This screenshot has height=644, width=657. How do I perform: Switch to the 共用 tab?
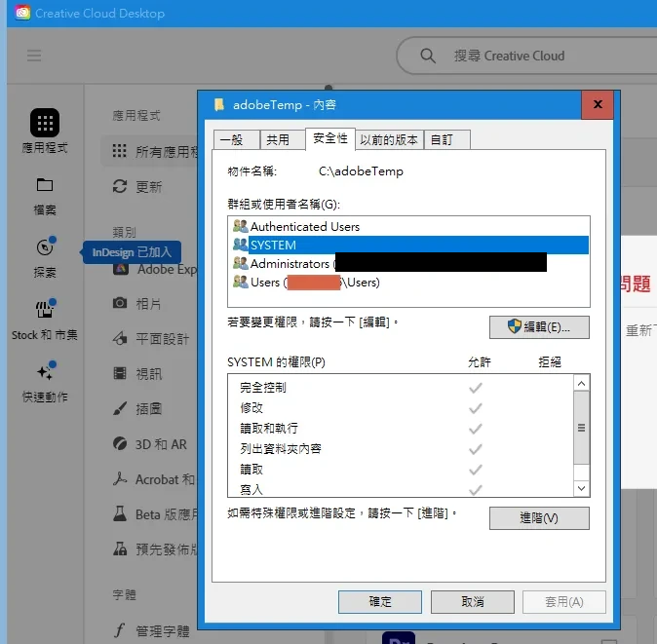[x=283, y=139]
